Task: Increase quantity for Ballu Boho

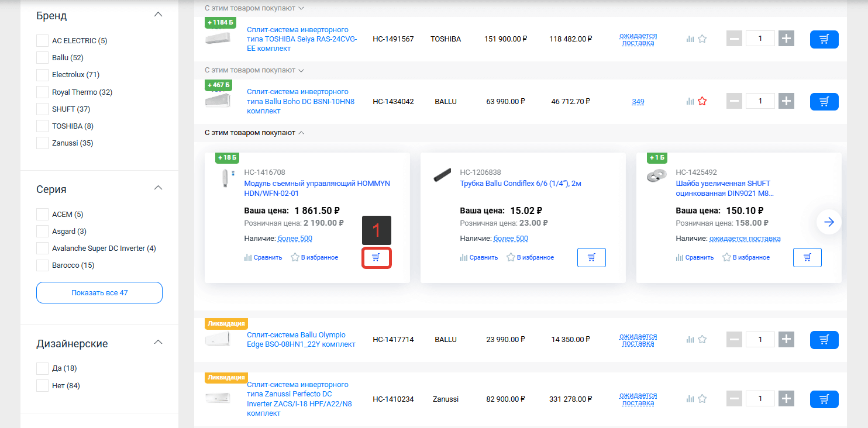Action: 787,101
